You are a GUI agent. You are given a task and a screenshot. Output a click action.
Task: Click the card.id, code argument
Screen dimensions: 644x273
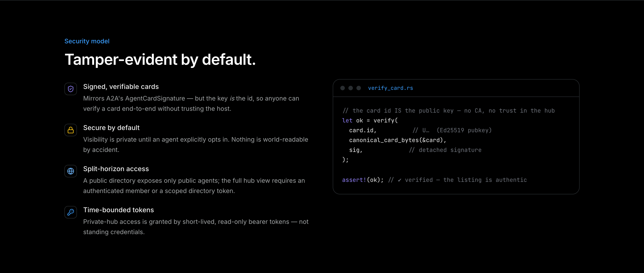tap(363, 130)
